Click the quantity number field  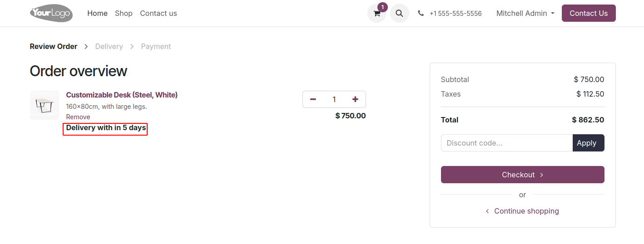[x=334, y=99]
